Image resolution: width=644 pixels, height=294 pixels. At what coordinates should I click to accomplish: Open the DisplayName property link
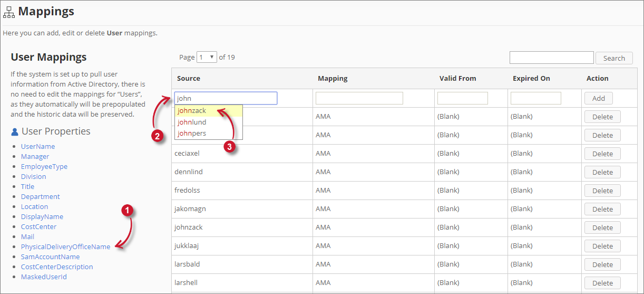[42, 216]
